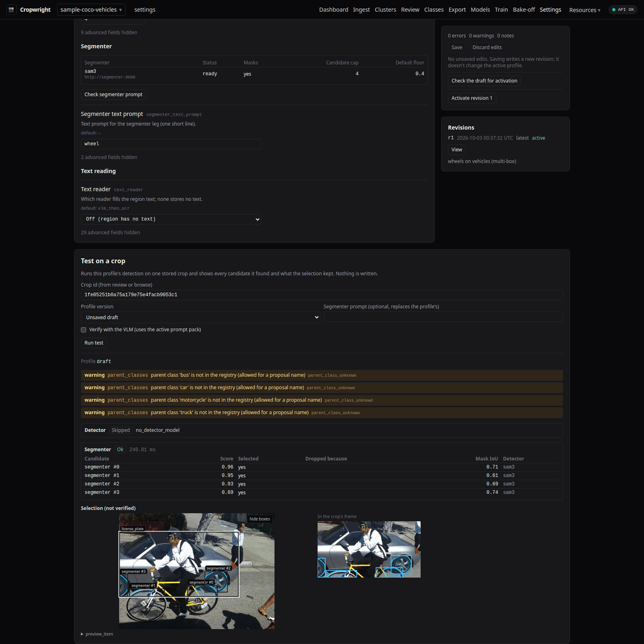This screenshot has height=644, width=644.
Task: Click the Skipped detector status badge
Action: point(121,430)
